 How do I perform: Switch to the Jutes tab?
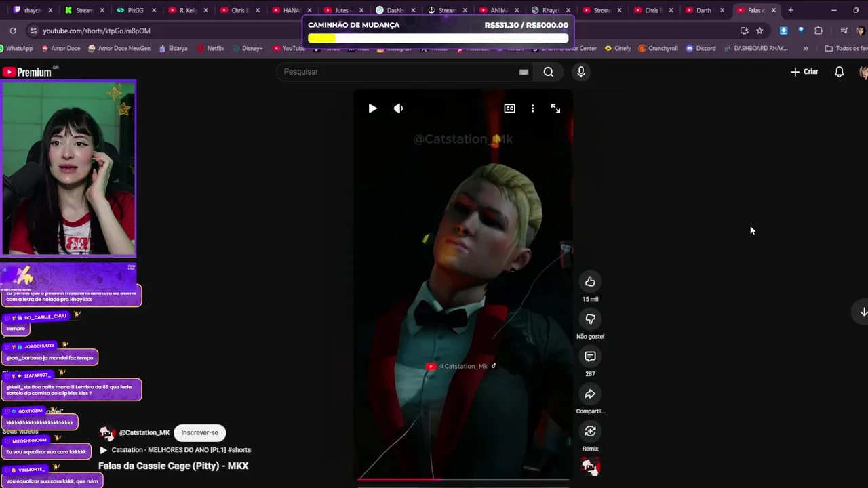pyautogui.click(x=343, y=10)
